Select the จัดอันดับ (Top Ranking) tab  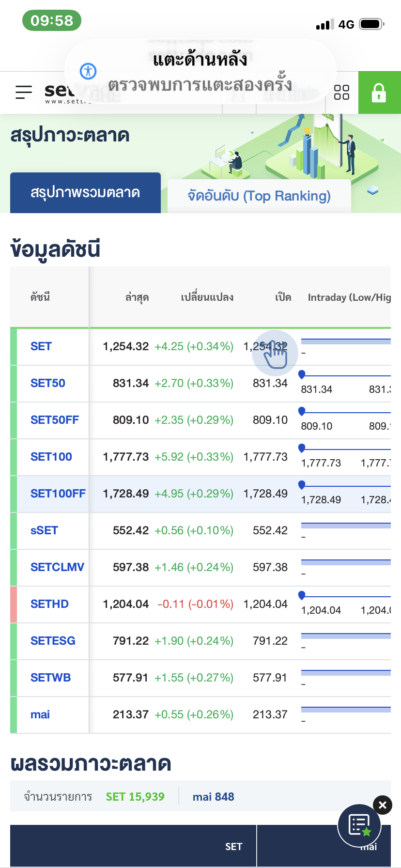[x=259, y=196]
